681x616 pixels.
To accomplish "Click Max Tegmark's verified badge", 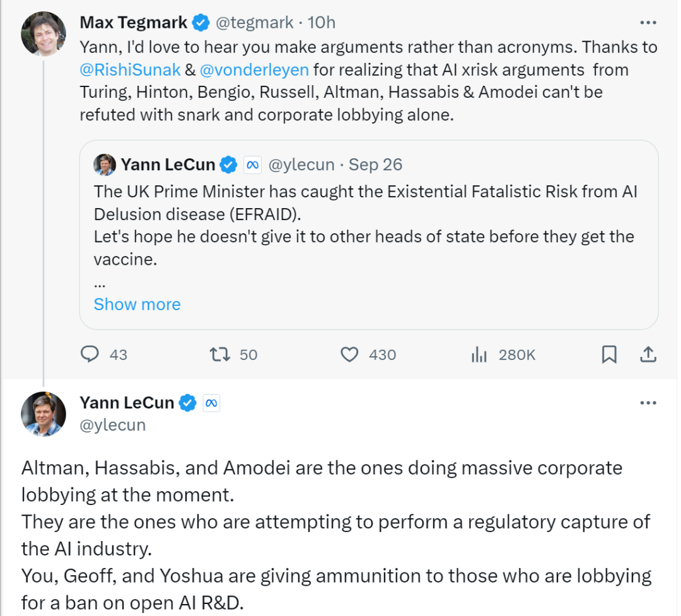I will pos(201,21).
